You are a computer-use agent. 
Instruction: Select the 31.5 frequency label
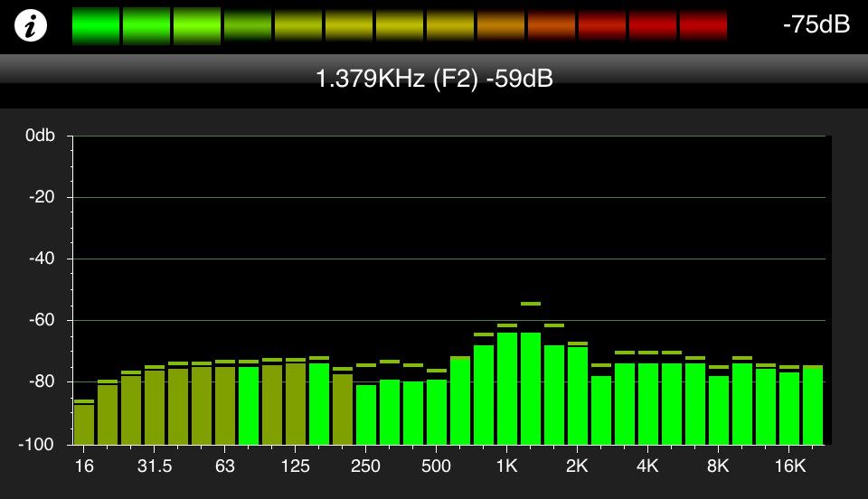click(155, 466)
